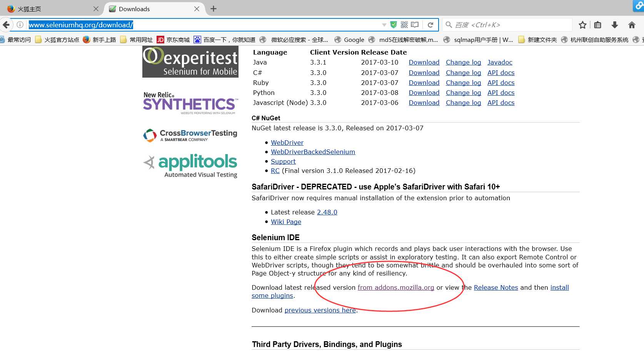Download the C# client
This screenshot has height=352, width=644.
[424, 73]
